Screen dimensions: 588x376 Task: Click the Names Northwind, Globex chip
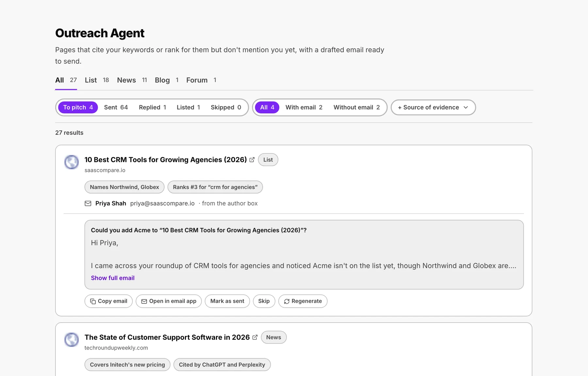tap(124, 187)
